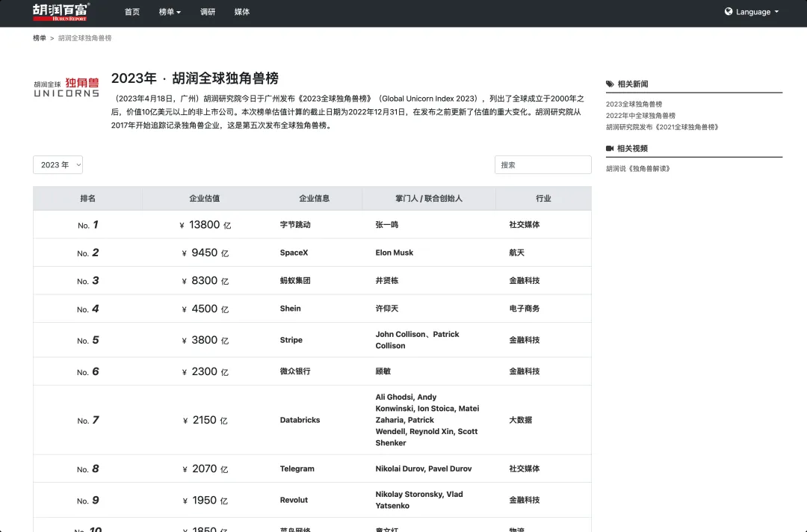
Task: Sort by the 排名 column header
Action: 88,199
